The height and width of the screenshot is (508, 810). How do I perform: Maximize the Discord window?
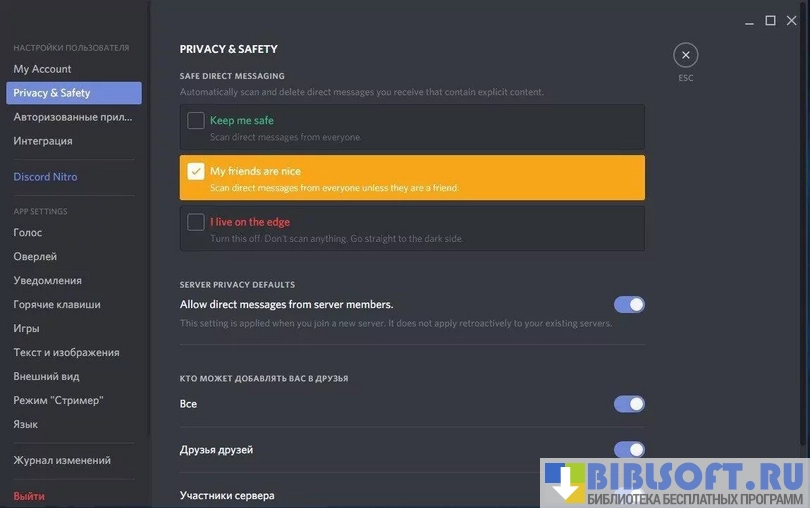[x=770, y=20]
